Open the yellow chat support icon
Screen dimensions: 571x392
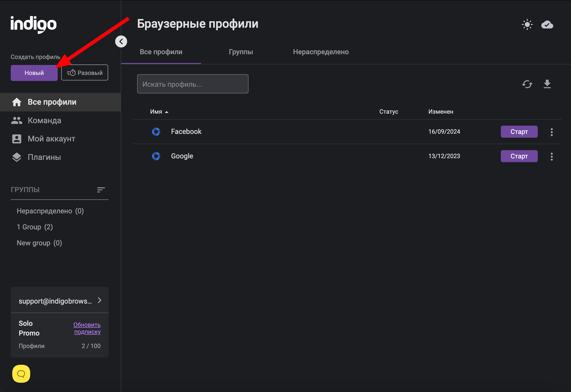pos(21,374)
